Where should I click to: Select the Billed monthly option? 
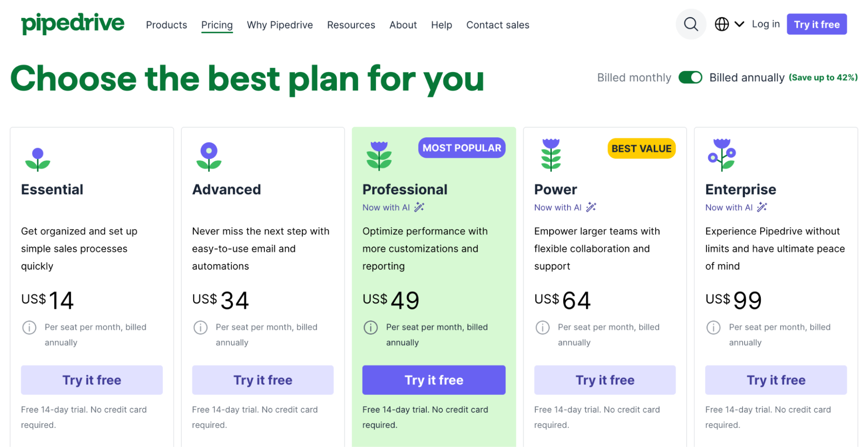tap(634, 78)
